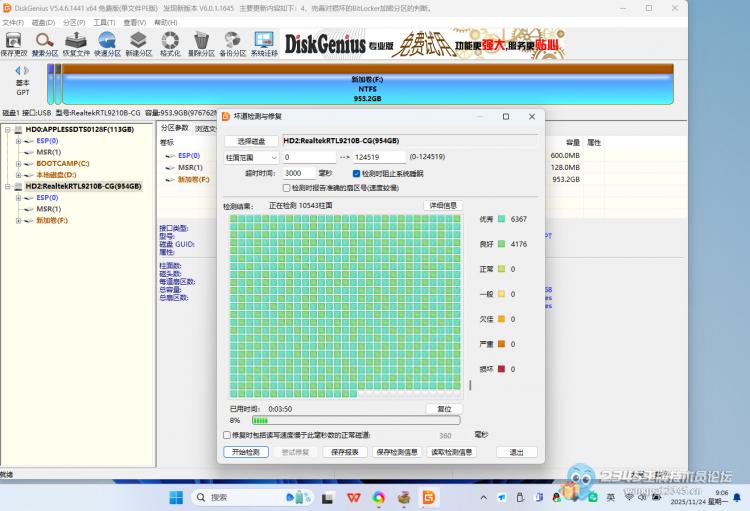The height and width of the screenshot is (511, 750).
Task: Expand BOOTCAMP(C:) tree node
Action: (x=18, y=163)
